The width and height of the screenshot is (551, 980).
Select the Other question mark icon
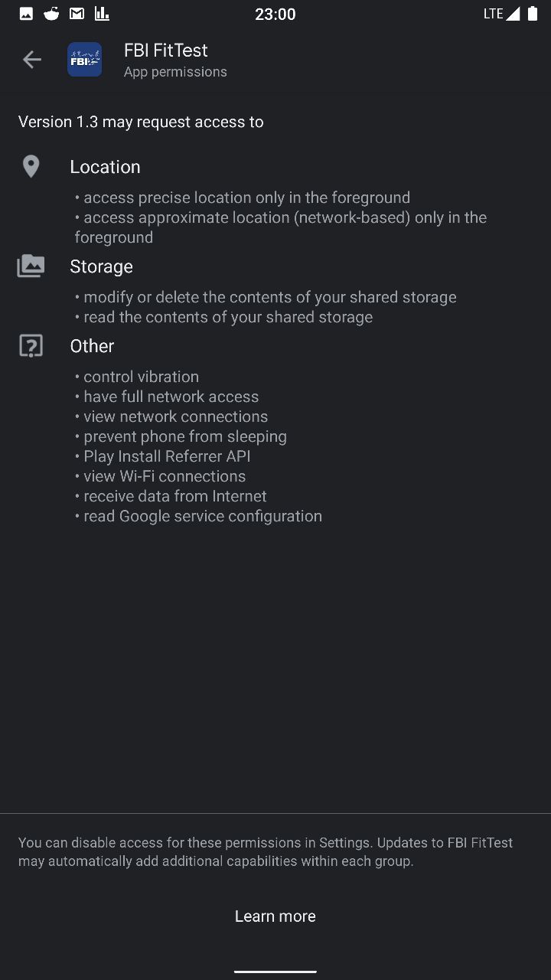pyautogui.click(x=31, y=346)
